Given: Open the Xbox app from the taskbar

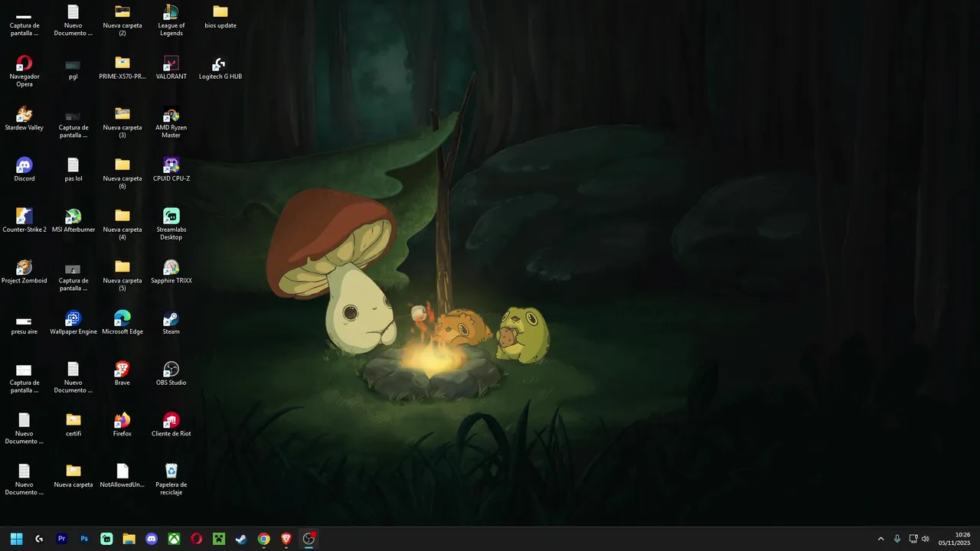Looking at the screenshot, I should (x=174, y=539).
